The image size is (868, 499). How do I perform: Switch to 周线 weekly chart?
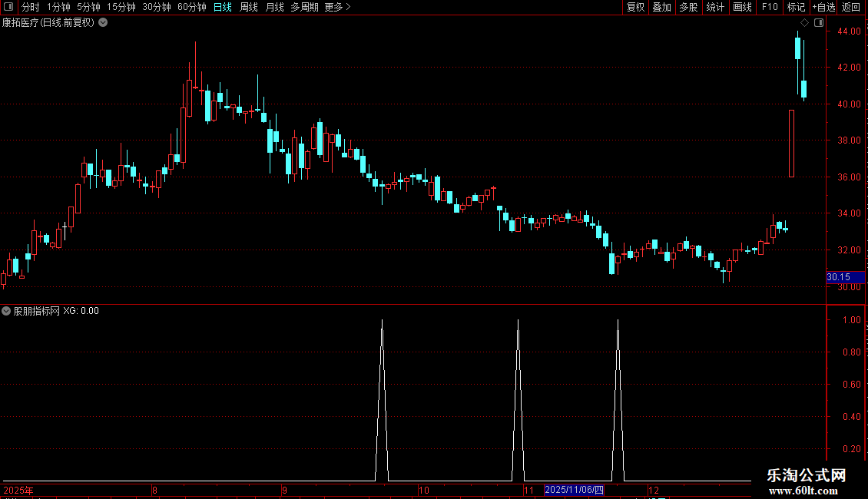249,7
